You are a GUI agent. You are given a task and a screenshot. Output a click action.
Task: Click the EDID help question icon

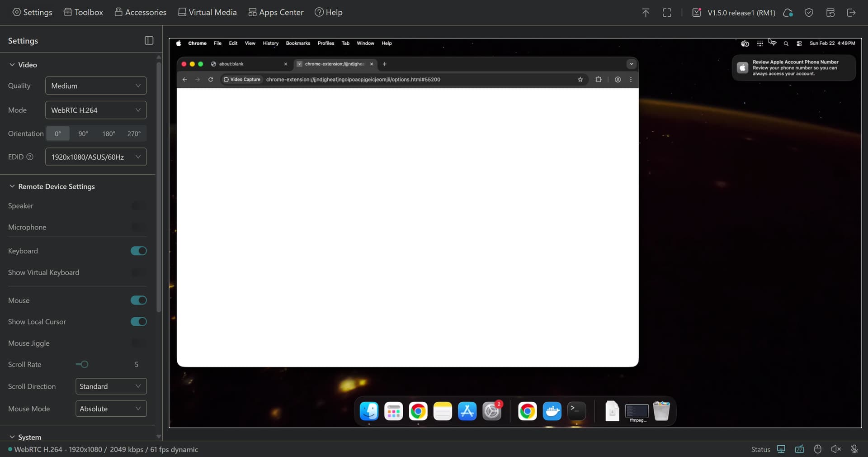pos(30,157)
